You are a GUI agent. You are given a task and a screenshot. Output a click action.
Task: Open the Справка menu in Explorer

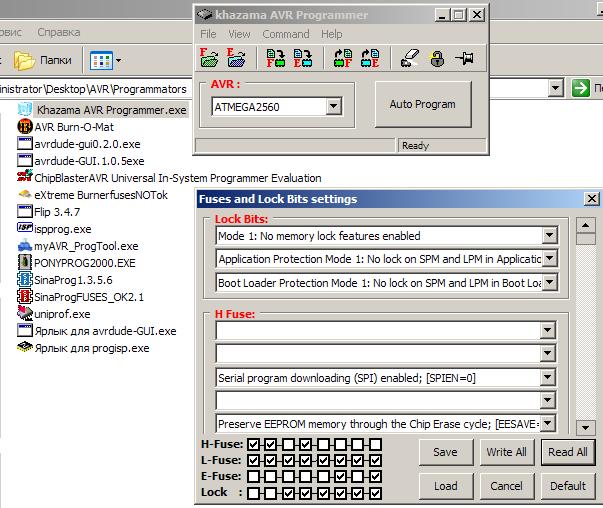59,32
